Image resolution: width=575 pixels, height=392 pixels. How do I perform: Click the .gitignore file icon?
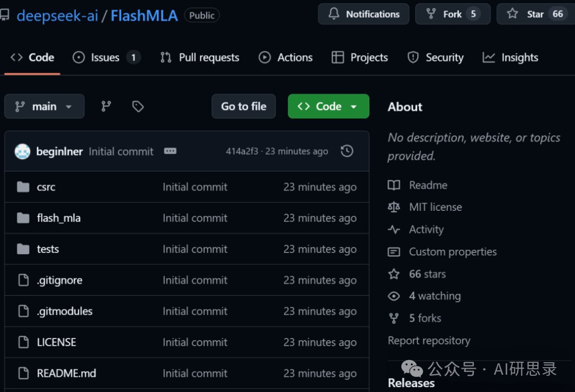click(x=23, y=280)
